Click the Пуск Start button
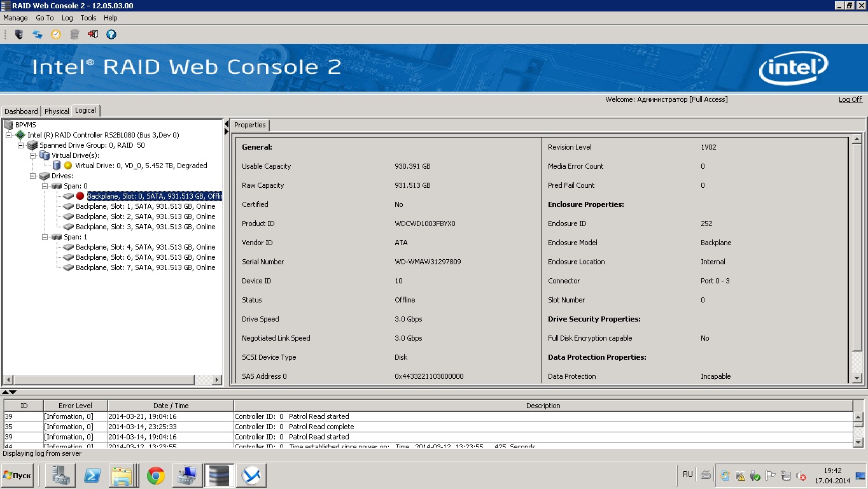The width and height of the screenshot is (868, 489). (17, 476)
